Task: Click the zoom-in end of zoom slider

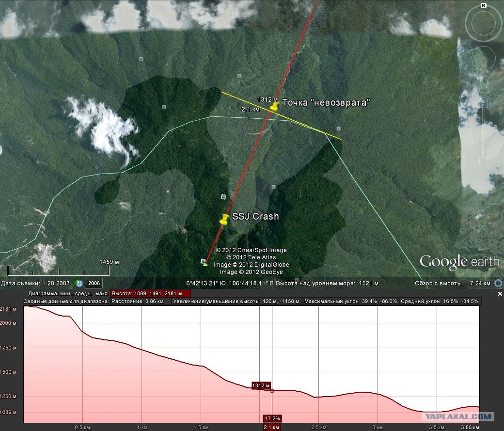Action: click(484, 102)
